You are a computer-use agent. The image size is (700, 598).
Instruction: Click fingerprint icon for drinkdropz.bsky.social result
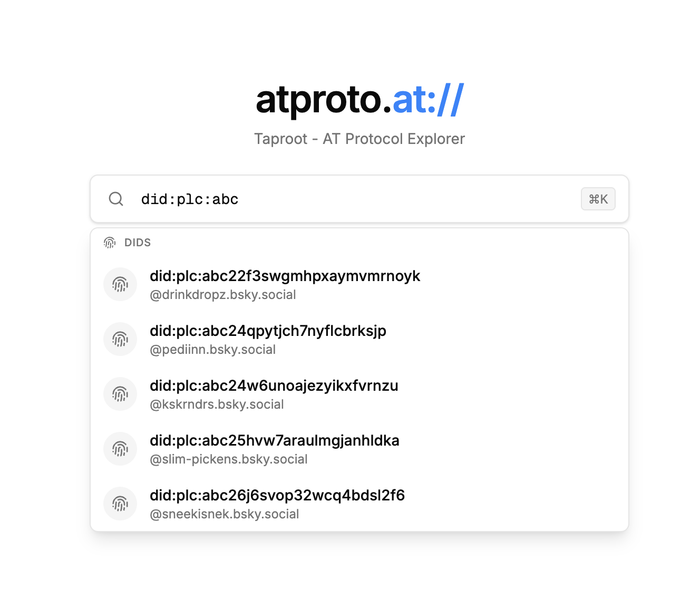click(x=120, y=284)
